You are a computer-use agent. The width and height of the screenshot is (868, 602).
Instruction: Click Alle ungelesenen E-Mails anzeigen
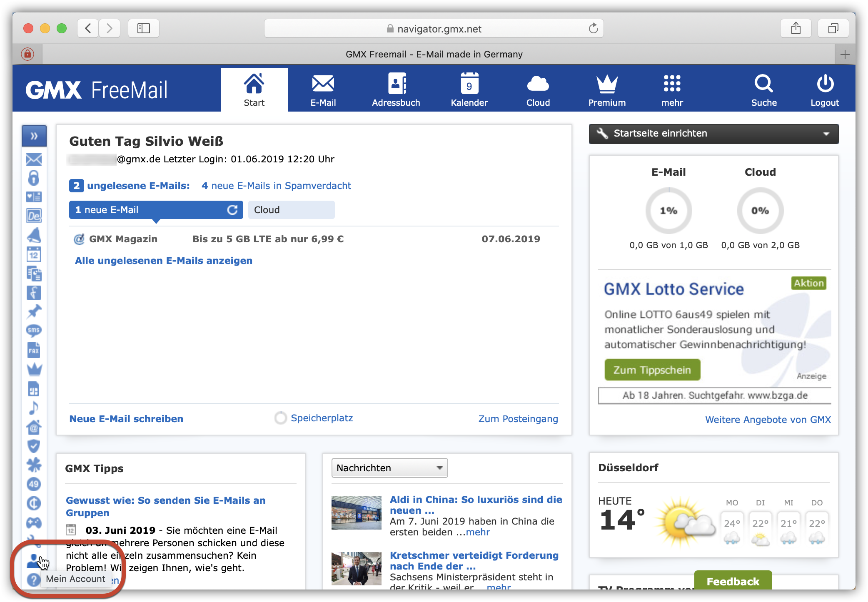tap(163, 261)
